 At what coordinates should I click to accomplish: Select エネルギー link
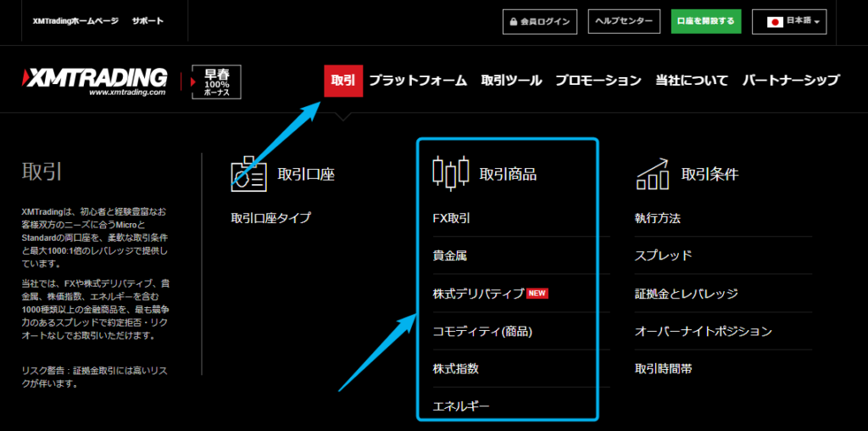460,407
